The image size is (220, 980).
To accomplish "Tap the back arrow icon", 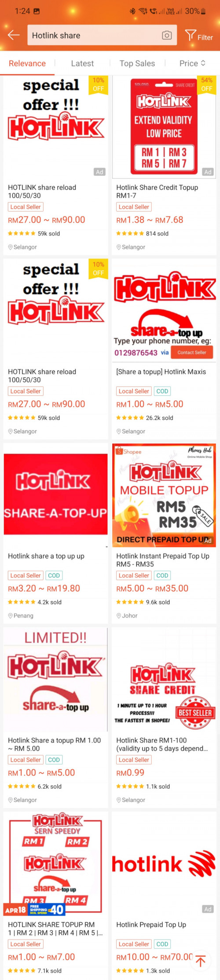I will tap(14, 35).
